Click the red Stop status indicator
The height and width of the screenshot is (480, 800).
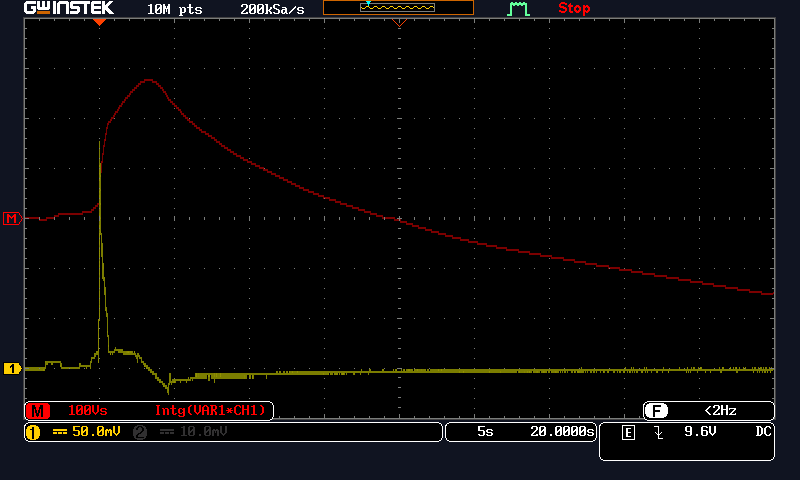tap(574, 8)
